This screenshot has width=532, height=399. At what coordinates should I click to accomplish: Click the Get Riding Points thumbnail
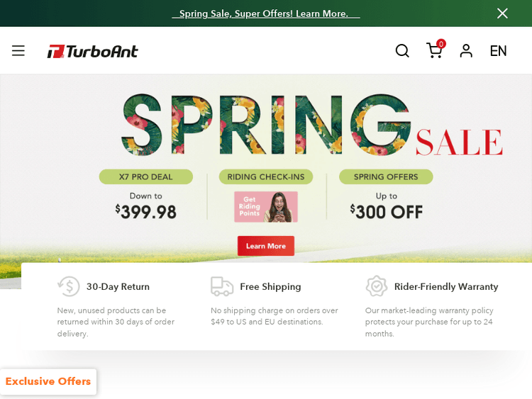coord(266,207)
